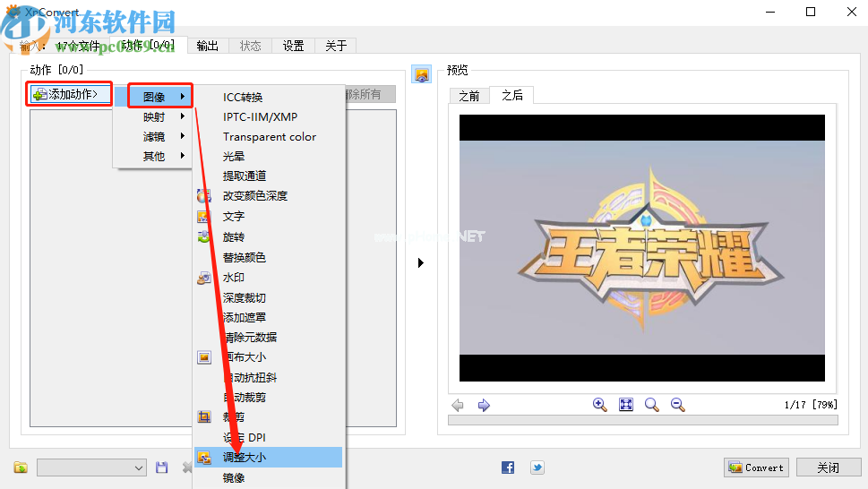Viewport: 868px width, 489px height.
Task: Click the zoom out magnifier icon
Action: (x=677, y=405)
